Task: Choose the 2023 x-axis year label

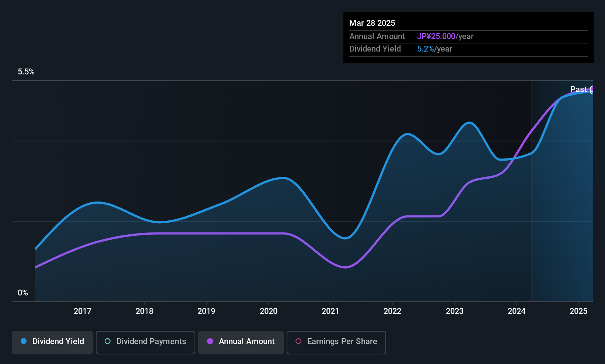Action: tap(455, 311)
